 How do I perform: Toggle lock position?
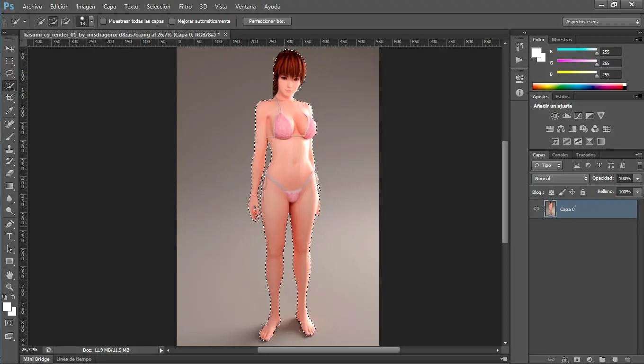572,192
